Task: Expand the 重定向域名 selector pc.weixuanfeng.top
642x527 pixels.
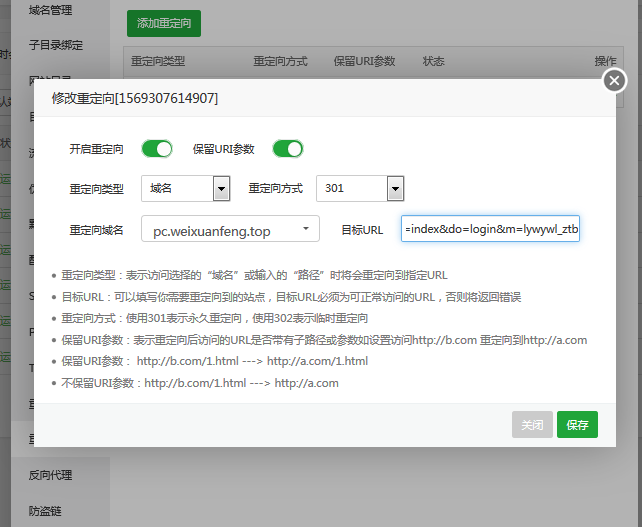Action: [x=230, y=228]
